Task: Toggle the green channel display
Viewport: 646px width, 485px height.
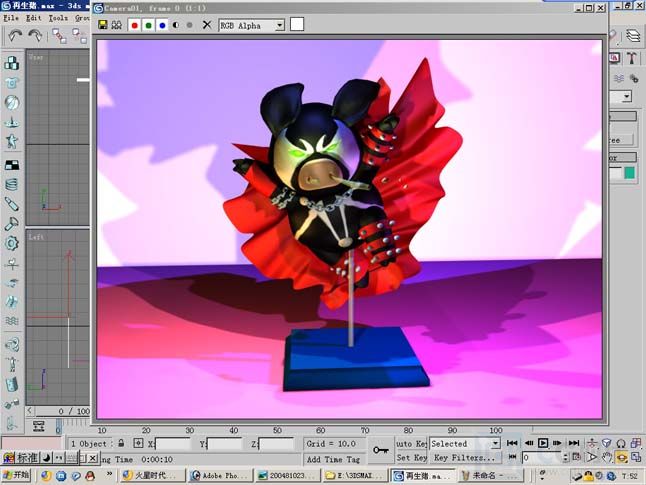Action: (x=148, y=26)
